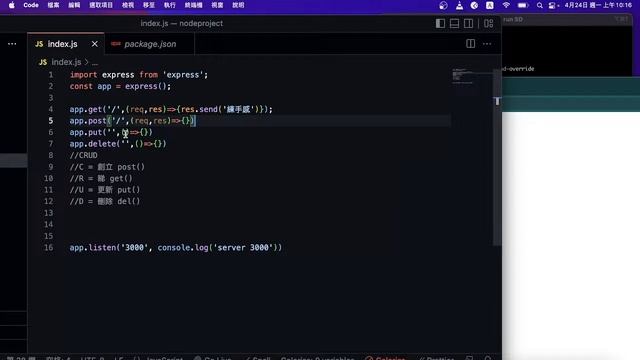The height and width of the screenshot is (360, 640).
Task: Click the input method A icon
Action: pos(490,5)
